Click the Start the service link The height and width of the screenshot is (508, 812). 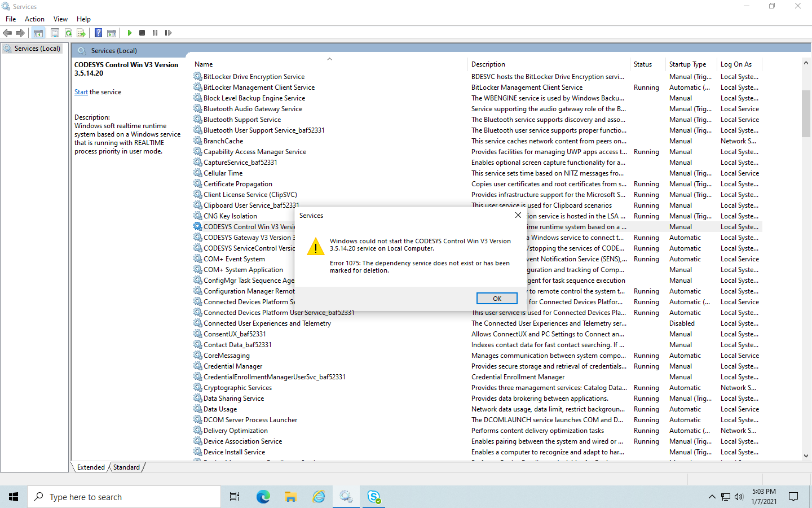[x=81, y=92]
